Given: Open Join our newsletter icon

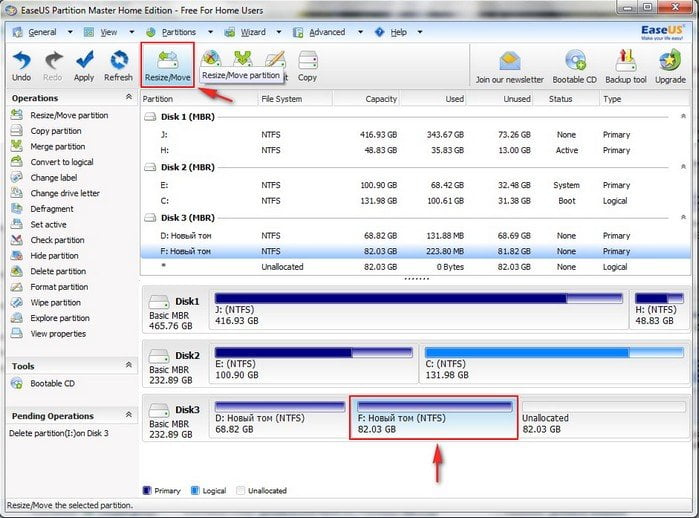Looking at the screenshot, I should [510, 65].
